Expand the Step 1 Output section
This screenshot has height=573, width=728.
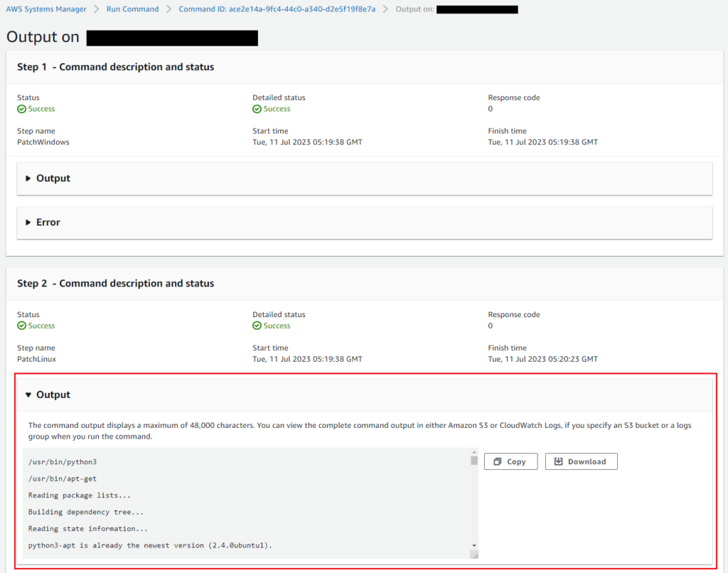pos(48,178)
